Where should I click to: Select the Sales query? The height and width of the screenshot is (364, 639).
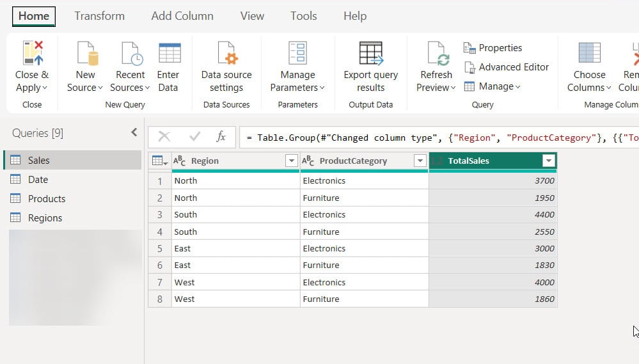click(73, 160)
